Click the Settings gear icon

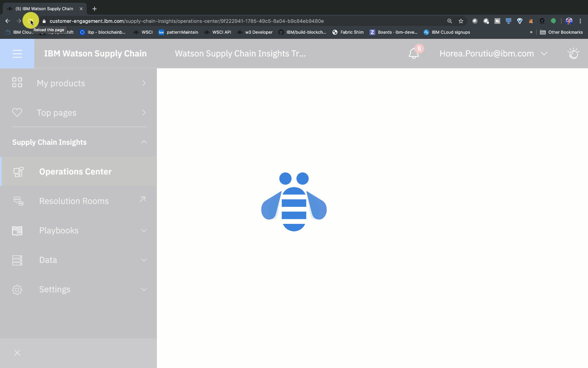(17, 290)
